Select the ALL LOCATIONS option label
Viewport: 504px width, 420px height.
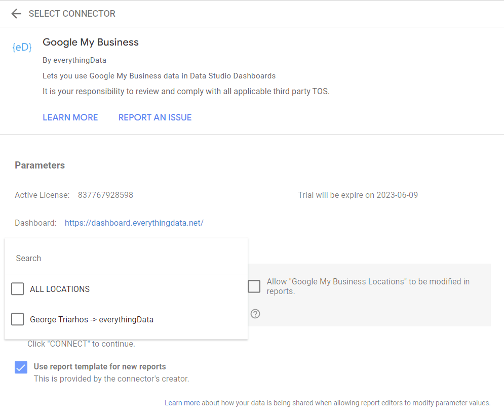(x=60, y=289)
